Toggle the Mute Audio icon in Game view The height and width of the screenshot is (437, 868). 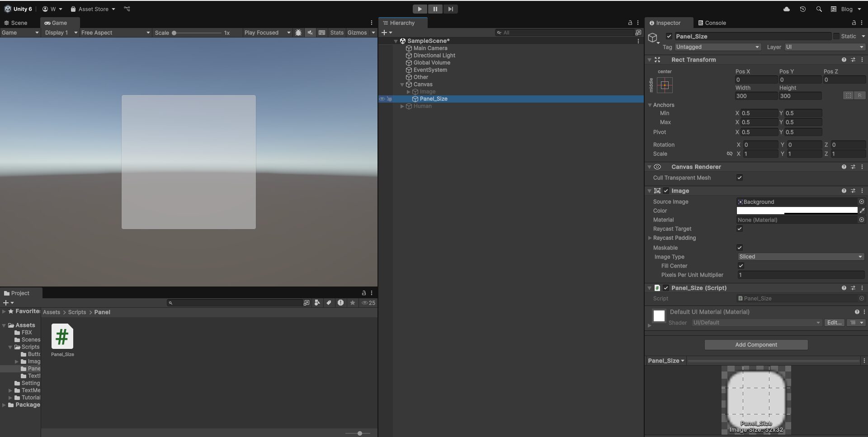tap(310, 33)
